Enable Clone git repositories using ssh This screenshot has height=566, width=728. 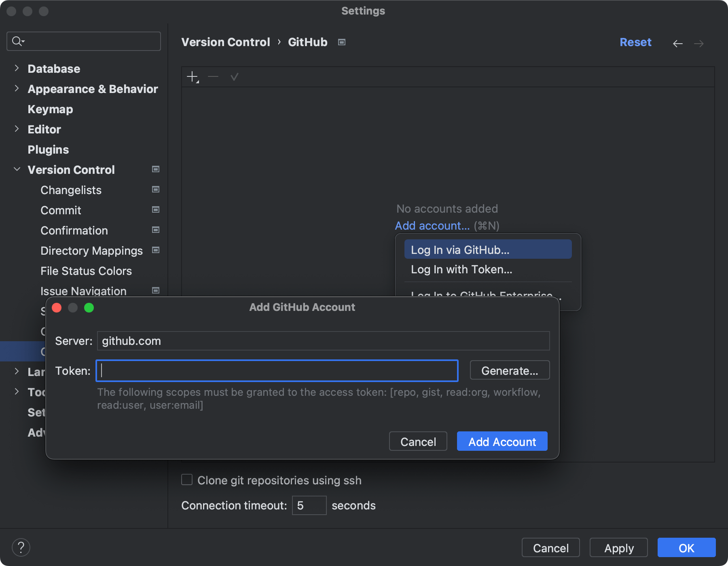(x=186, y=480)
